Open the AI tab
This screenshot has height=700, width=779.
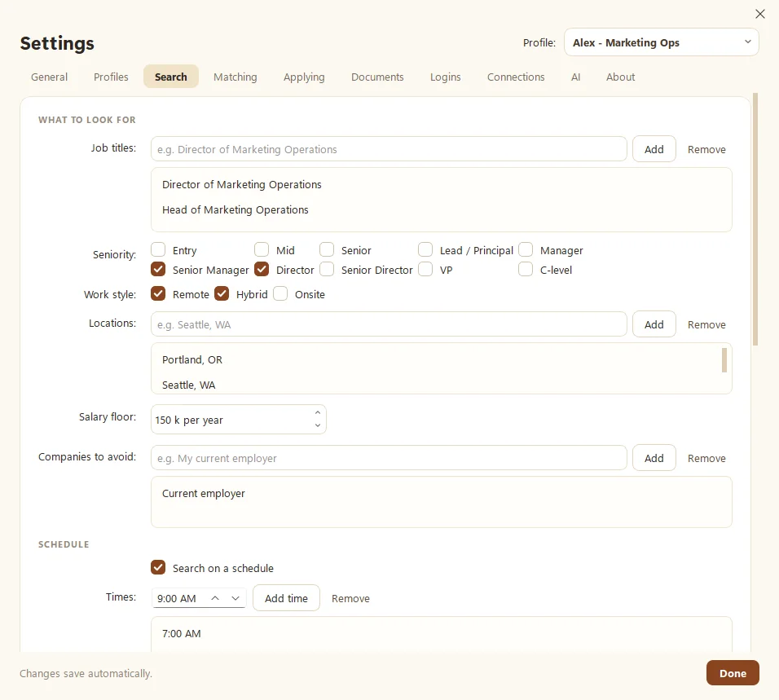click(575, 77)
